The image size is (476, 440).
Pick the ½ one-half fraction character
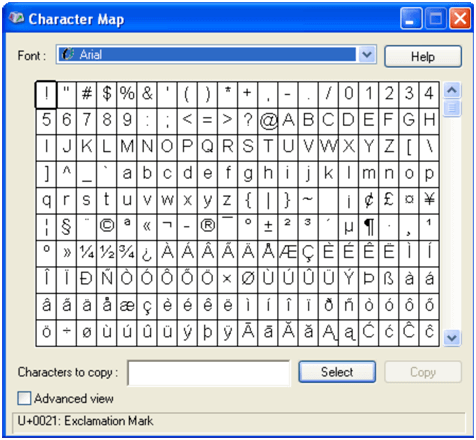(107, 252)
